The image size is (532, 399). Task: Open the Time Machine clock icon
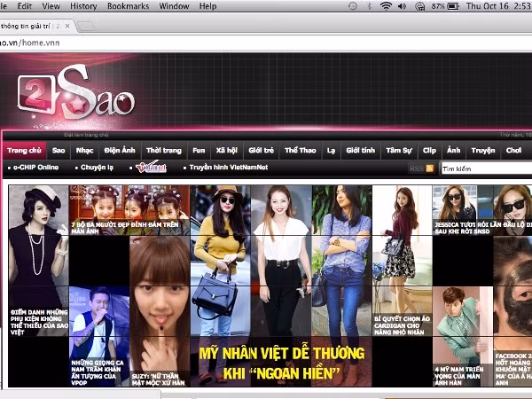point(353,6)
